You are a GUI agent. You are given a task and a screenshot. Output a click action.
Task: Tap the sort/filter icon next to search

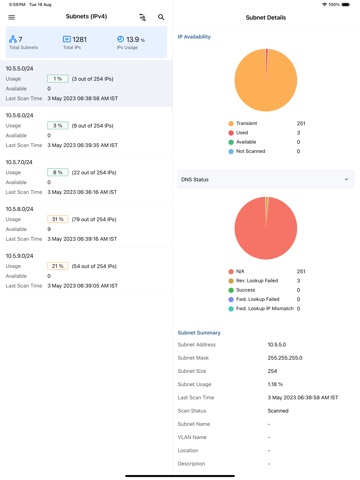click(143, 17)
